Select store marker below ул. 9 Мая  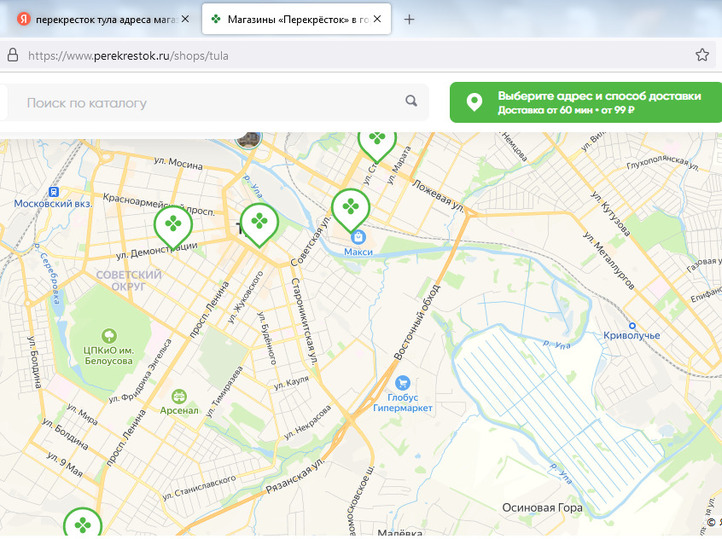(x=83, y=522)
